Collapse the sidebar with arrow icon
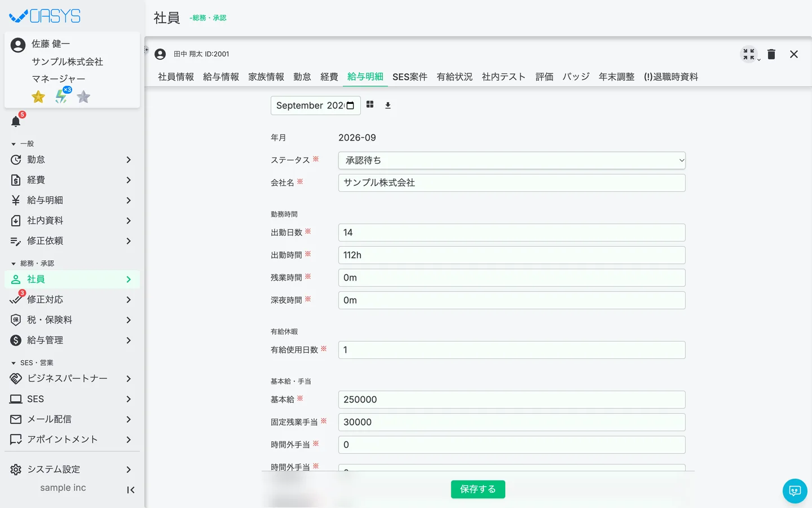 pos(131,490)
